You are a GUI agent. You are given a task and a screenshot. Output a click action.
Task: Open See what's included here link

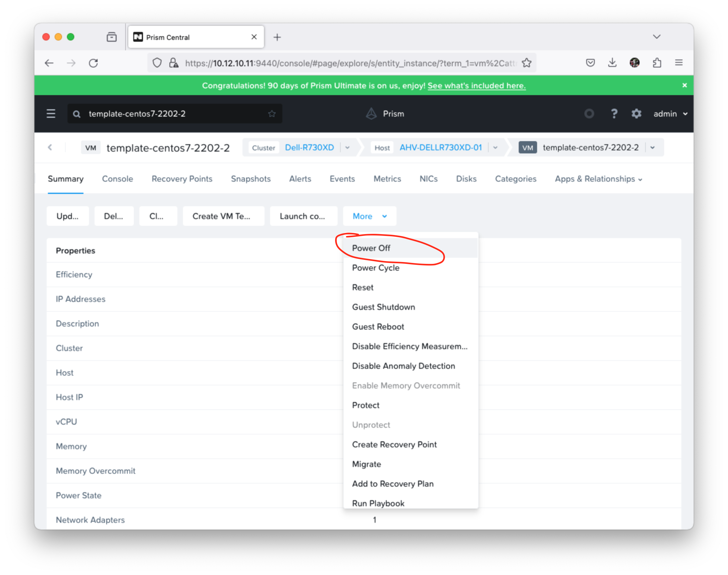click(x=476, y=86)
